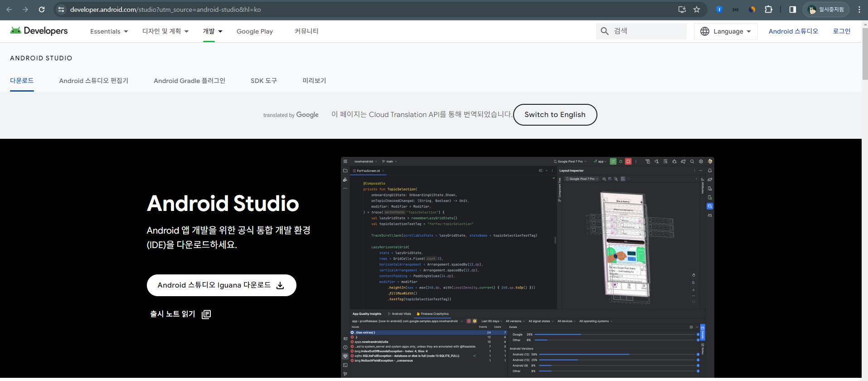Switch to Android Gradle 플러그인 tab
The height and width of the screenshot is (381, 868).
coord(189,81)
